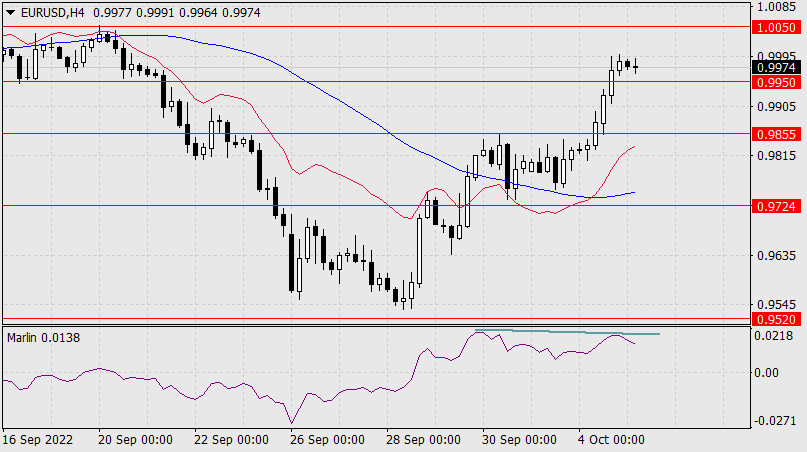Image resolution: width=807 pixels, height=452 pixels.
Task: Click the OHLC values 0.9977 0.9991 0.9964 0.9974
Action: click(176, 12)
